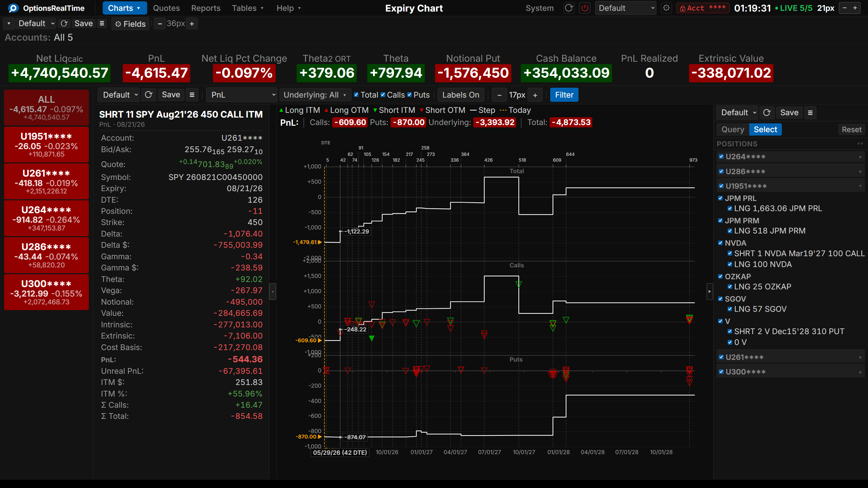Save the header layout
This screenshot has width=868, height=488.
pyautogui.click(x=83, y=24)
